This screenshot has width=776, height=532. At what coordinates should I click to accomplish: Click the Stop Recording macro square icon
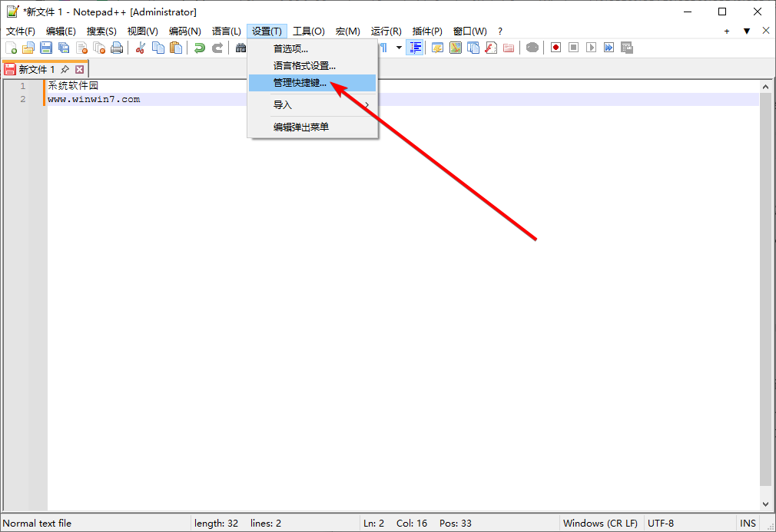tap(574, 48)
